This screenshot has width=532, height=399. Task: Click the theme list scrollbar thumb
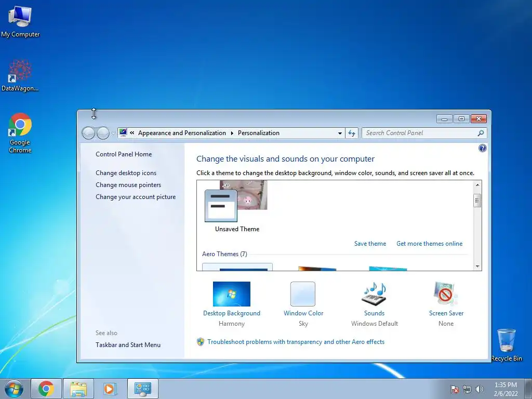pos(477,201)
